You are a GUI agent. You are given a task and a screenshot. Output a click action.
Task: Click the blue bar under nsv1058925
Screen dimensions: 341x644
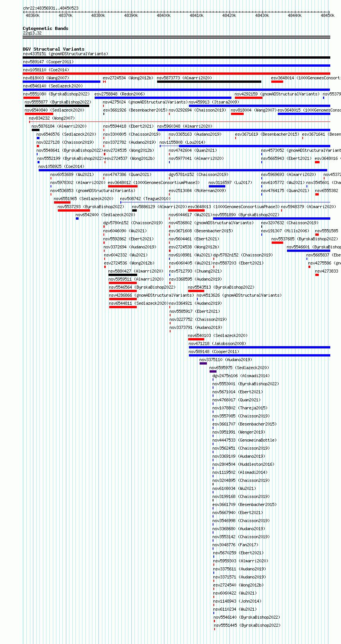pos(183,170)
